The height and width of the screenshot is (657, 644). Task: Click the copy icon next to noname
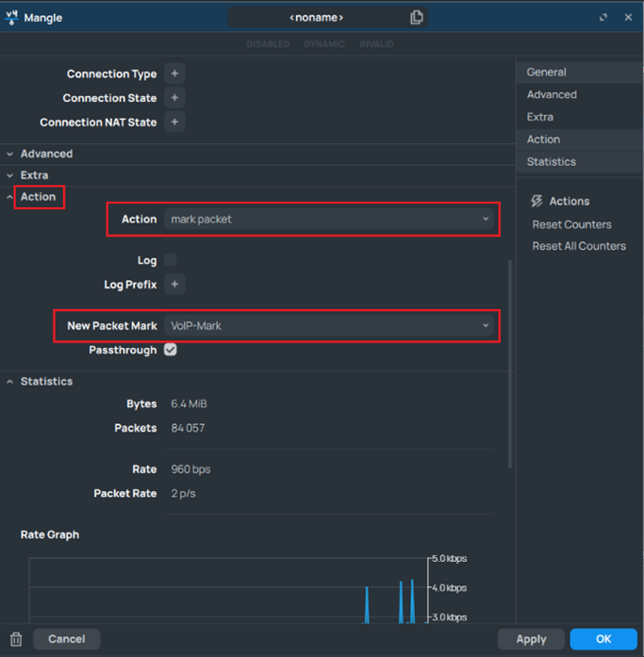coord(417,17)
